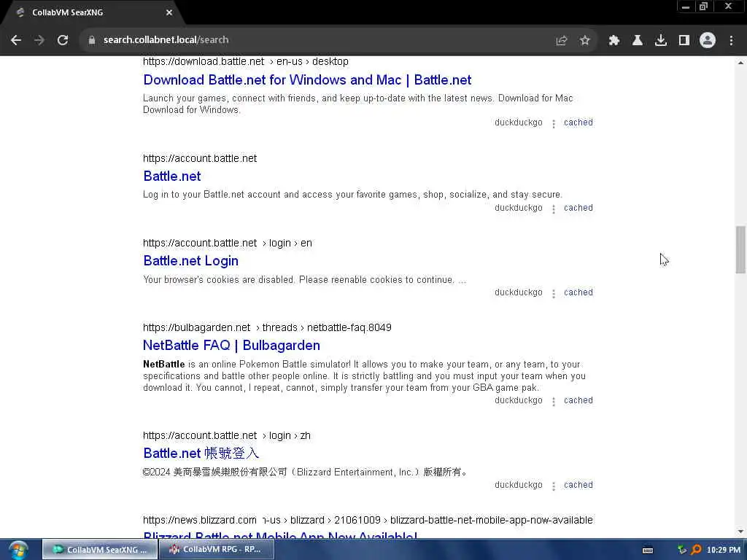Image resolution: width=747 pixels, height=560 pixels.
Task: Click the scrollbar down arrow
Action: click(x=740, y=532)
